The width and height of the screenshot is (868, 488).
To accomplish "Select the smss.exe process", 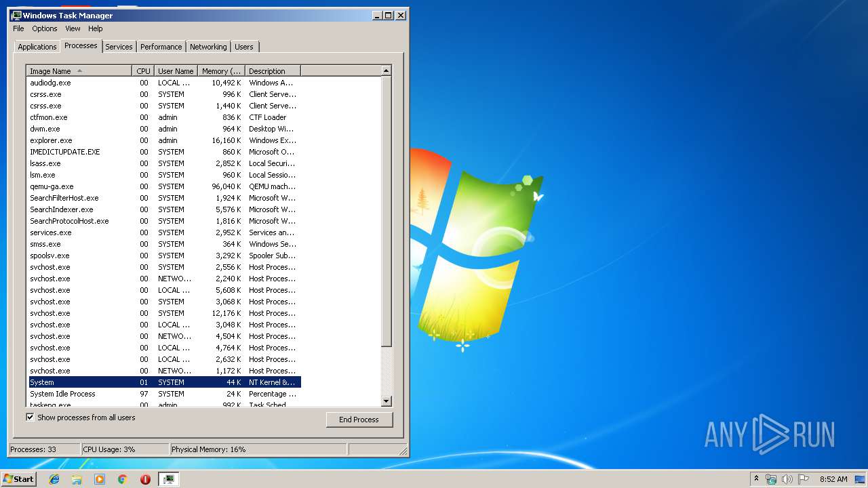I will pos(163,244).
